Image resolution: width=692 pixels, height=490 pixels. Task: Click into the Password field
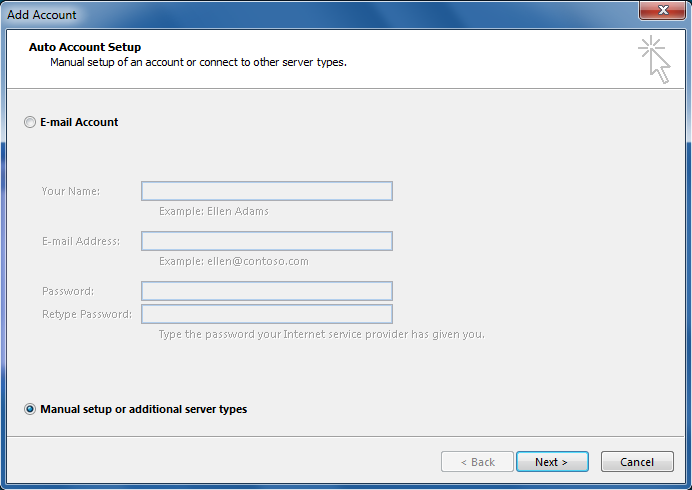pos(266,291)
